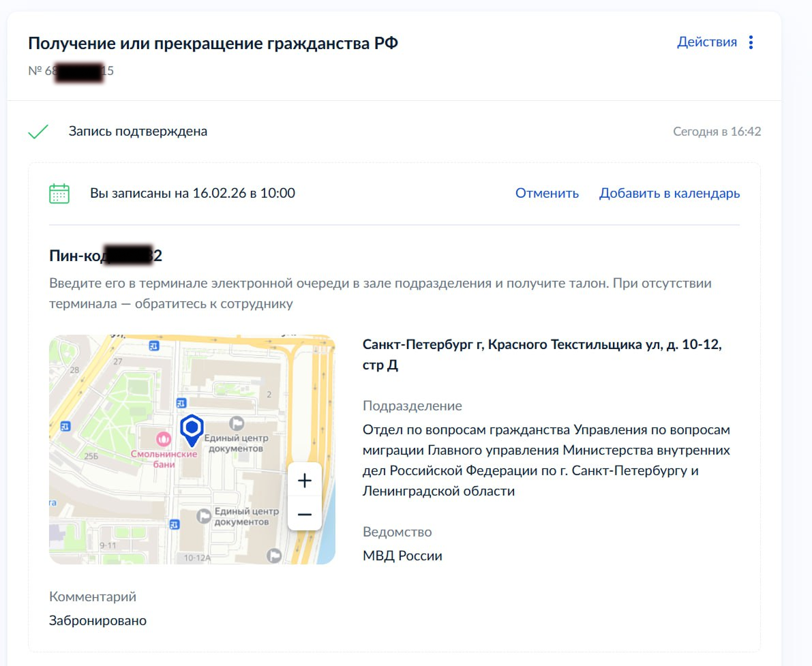Click the Запись подтверждена status row
Viewport: 812px width, 666px height.
(x=394, y=132)
